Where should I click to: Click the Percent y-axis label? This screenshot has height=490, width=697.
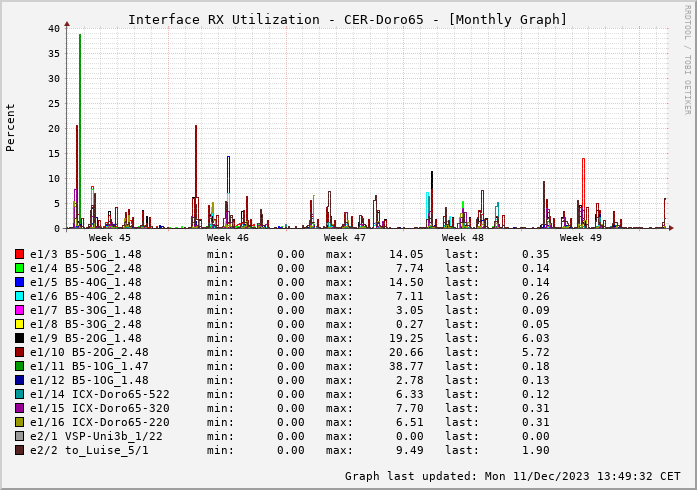(10, 128)
